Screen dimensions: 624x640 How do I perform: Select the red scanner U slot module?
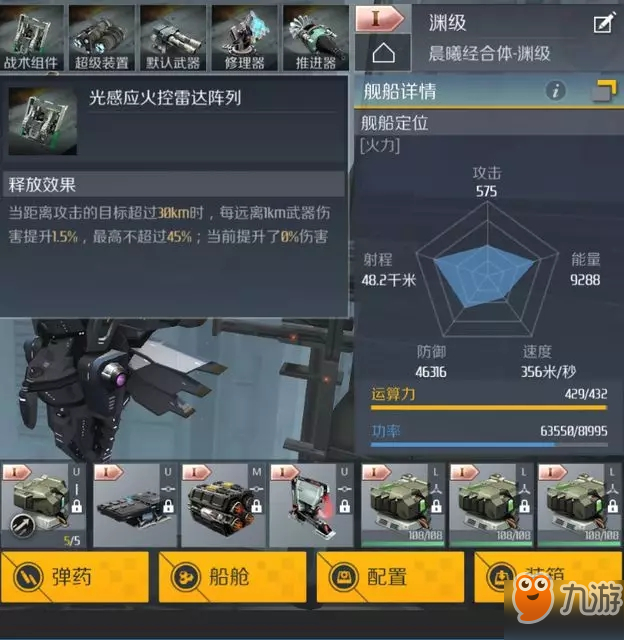pos(311,505)
